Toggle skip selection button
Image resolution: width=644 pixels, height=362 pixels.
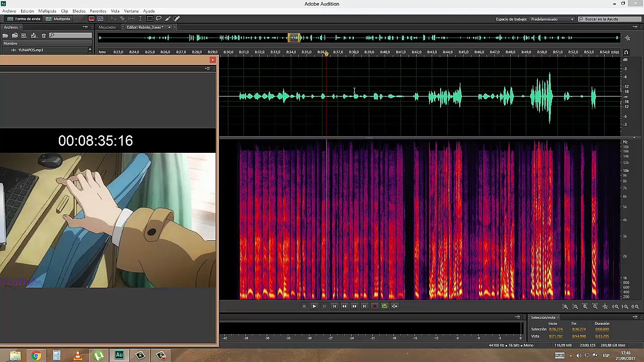point(394,306)
